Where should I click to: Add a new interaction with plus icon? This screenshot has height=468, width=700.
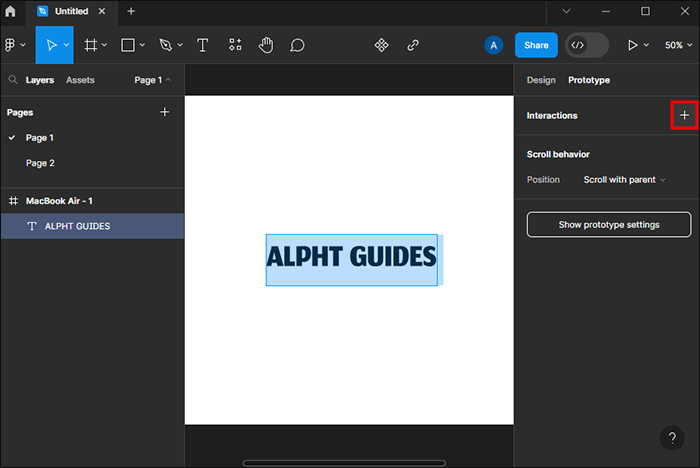tap(684, 116)
